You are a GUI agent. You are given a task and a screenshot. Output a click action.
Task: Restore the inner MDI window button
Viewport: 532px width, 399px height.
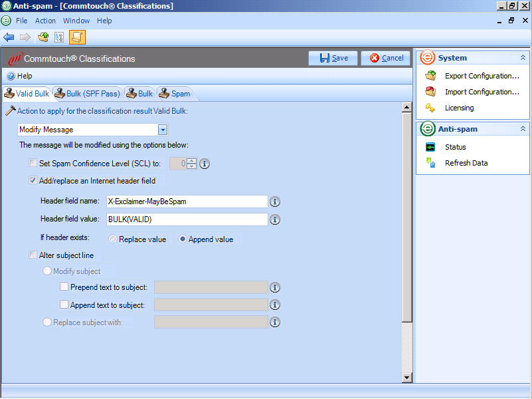[511, 21]
